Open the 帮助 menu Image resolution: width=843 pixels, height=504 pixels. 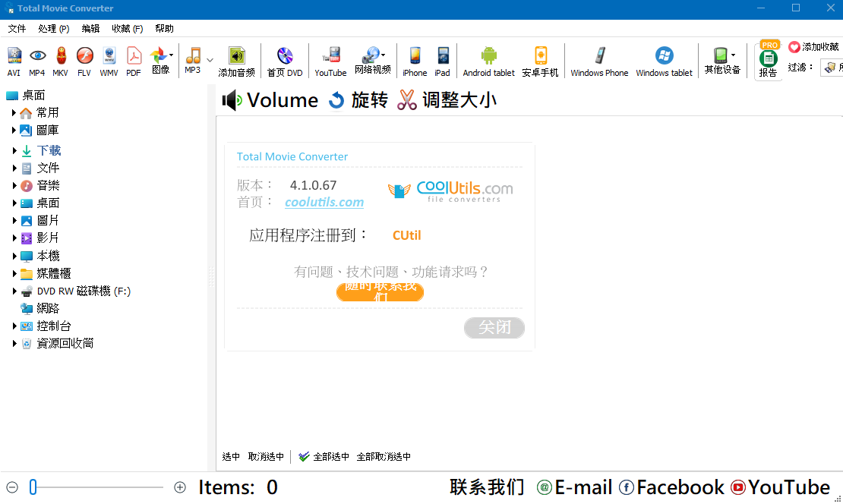164,29
